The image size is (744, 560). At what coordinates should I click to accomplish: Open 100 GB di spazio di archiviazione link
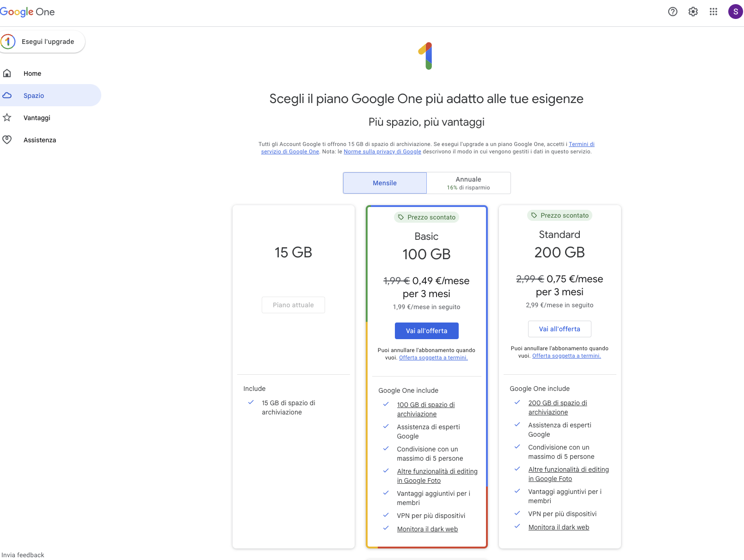(426, 409)
